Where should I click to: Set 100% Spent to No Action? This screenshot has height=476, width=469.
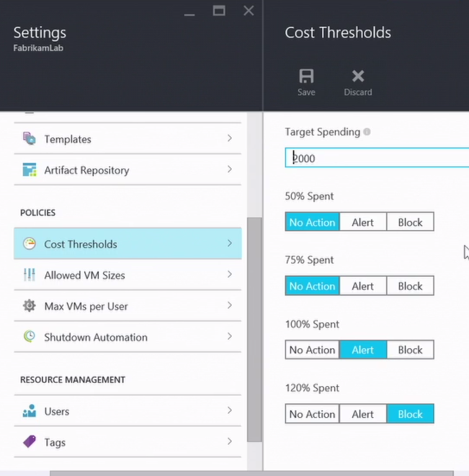coord(312,350)
